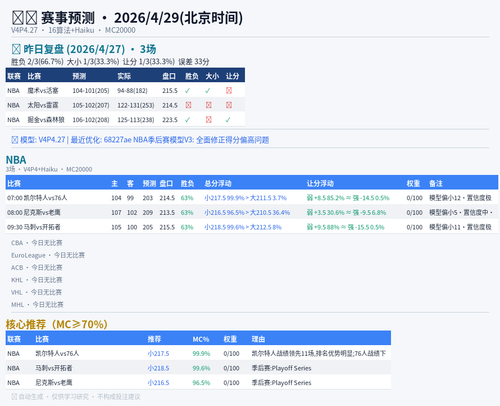Click the NBA section heading
500x406 pixels.
pos(16,160)
